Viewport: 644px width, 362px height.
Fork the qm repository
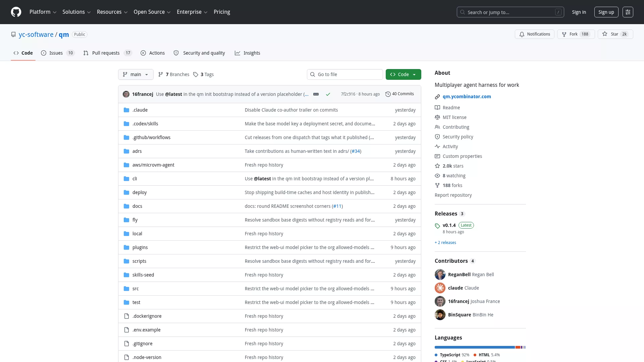(576, 34)
